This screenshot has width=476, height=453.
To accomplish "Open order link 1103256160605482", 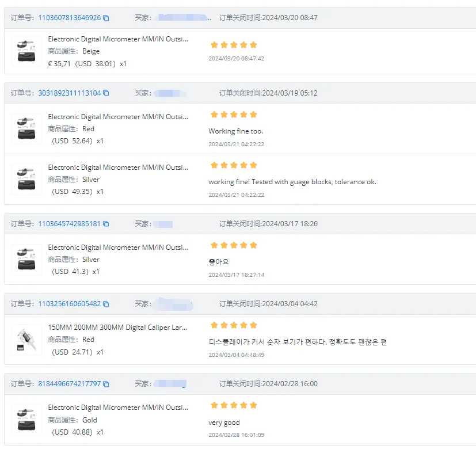I will tap(69, 304).
